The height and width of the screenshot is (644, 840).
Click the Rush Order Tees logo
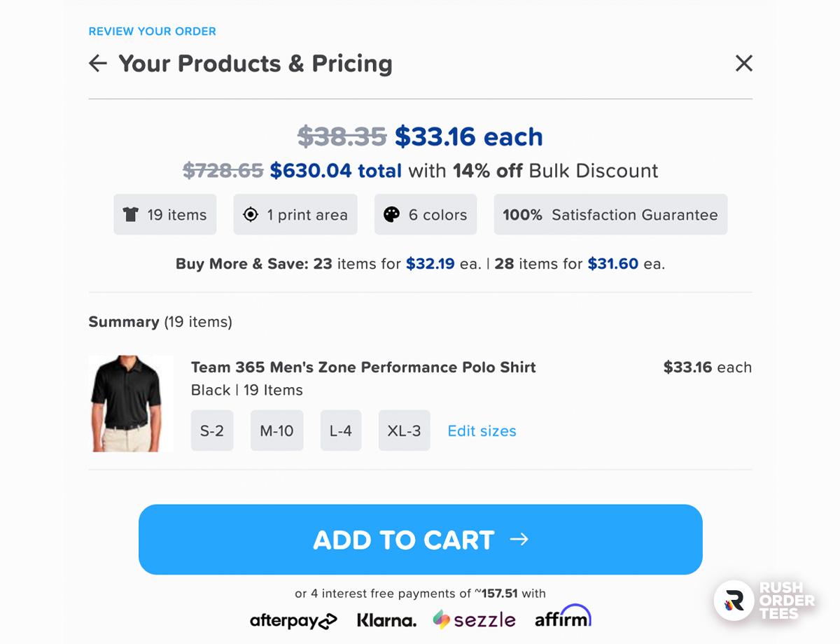tap(765, 601)
